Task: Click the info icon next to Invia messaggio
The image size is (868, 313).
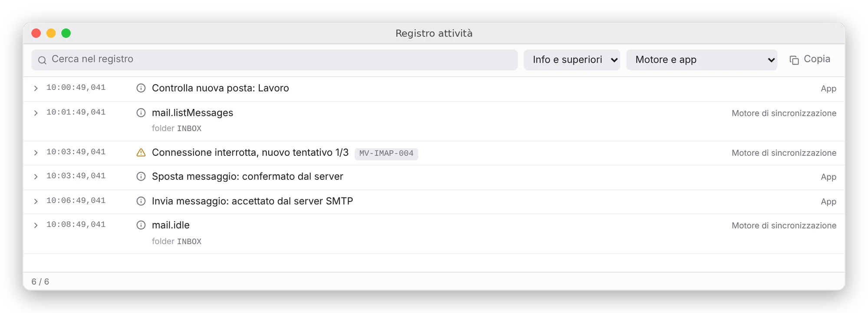Action: (141, 201)
